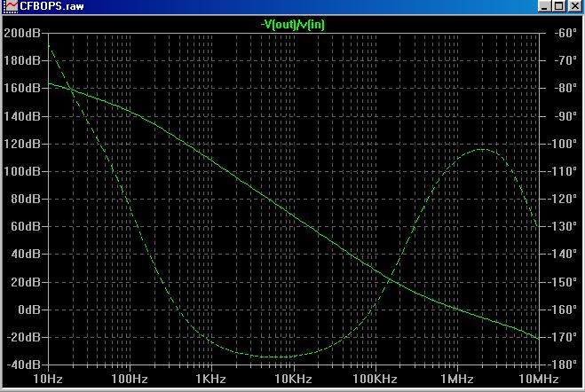This screenshot has height=392, width=585.
Task: Click the 40dB magnitude axis label
Action: tap(26, 254)
